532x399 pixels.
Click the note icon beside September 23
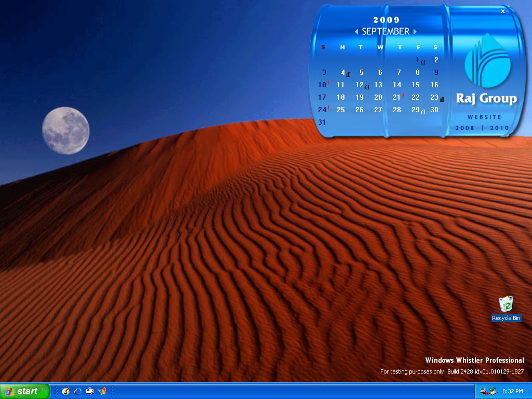[x=442, y=99]
